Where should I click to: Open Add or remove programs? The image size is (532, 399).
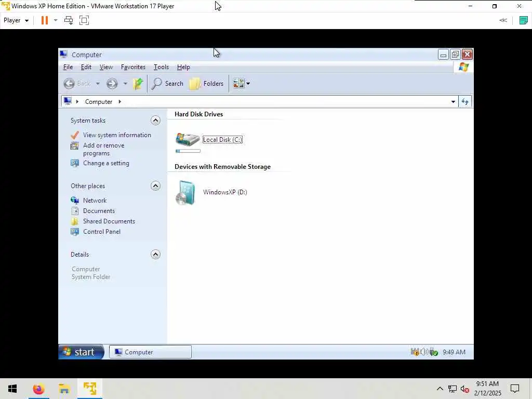click(103, 149)
